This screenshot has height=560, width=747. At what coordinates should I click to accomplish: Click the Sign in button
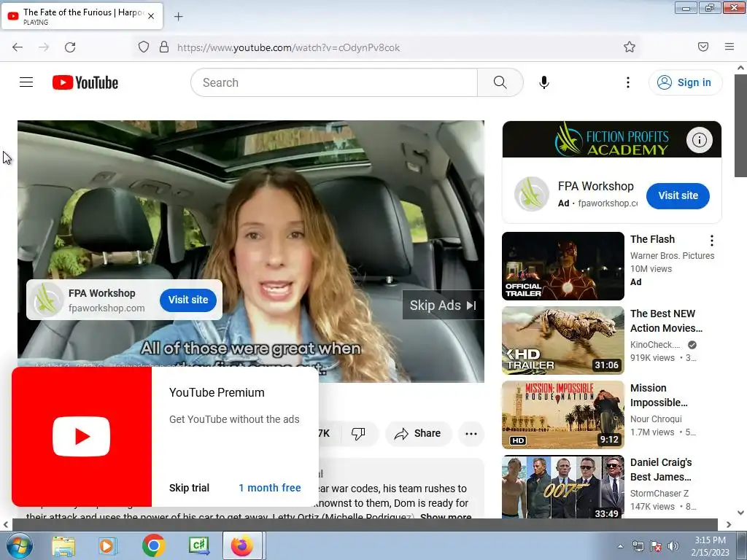click(685, 82)
